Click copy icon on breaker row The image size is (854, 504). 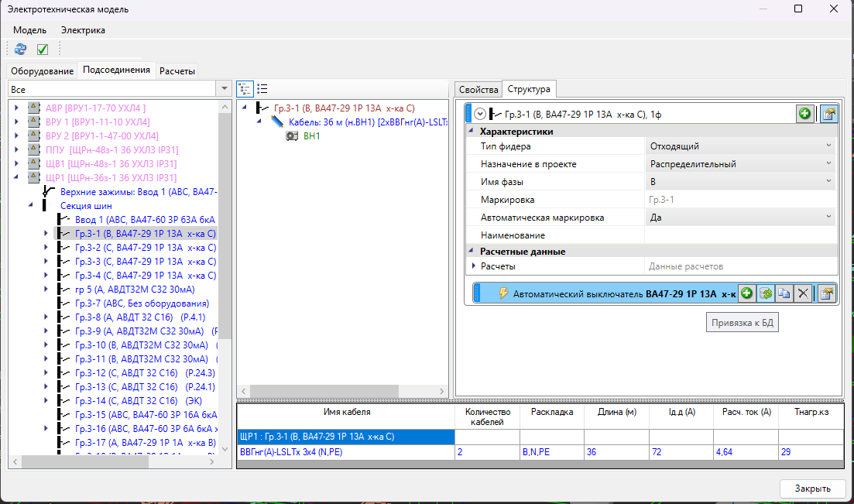tap(784, 293)
